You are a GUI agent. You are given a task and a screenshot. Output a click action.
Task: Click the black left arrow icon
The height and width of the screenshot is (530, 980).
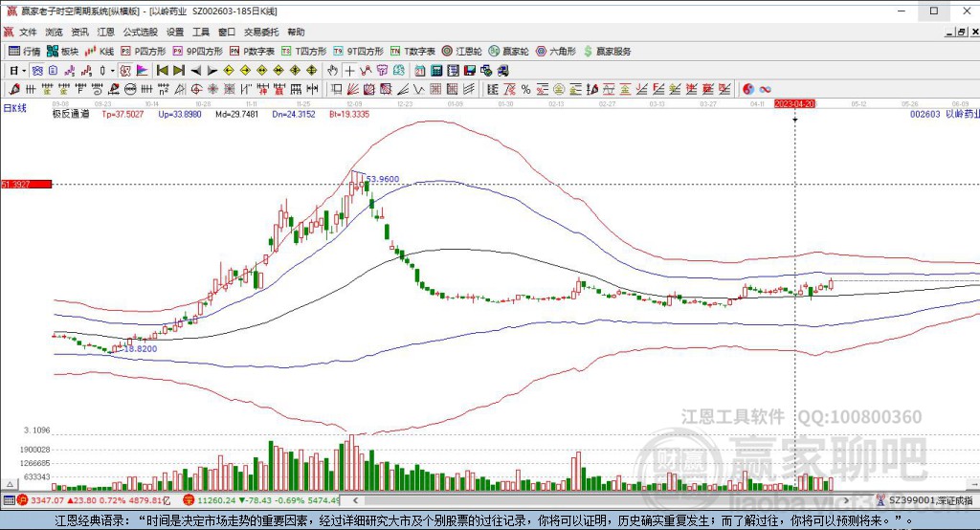click(195, 71)
